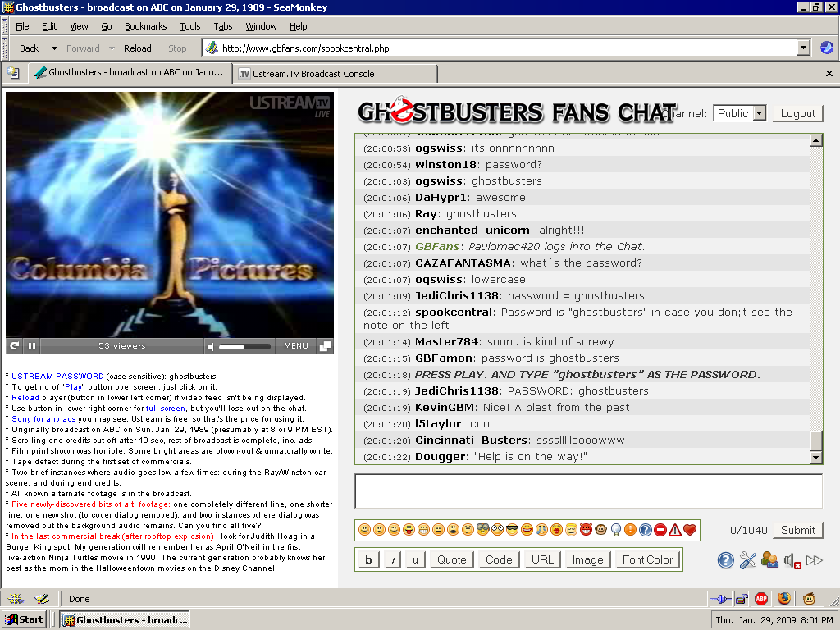This screenshot has height=630, width=840.
Task: Adjust the video volume slider
Action: [244, 347]
